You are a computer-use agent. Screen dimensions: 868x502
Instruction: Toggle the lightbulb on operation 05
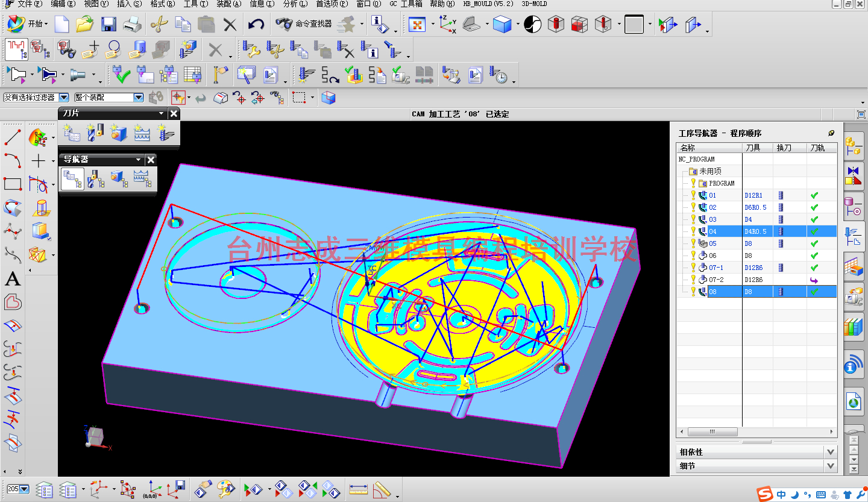pyautogui.click(x=693, y=243)
